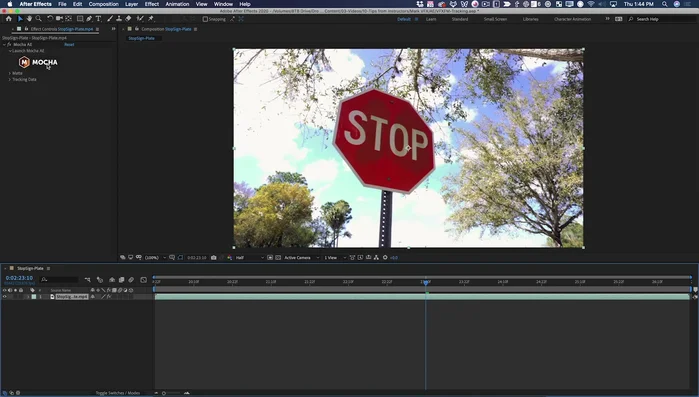Switch to the Libraries workspace
Image resolution: width=699 pixels, height=397 pixels.
pos(530,19)
